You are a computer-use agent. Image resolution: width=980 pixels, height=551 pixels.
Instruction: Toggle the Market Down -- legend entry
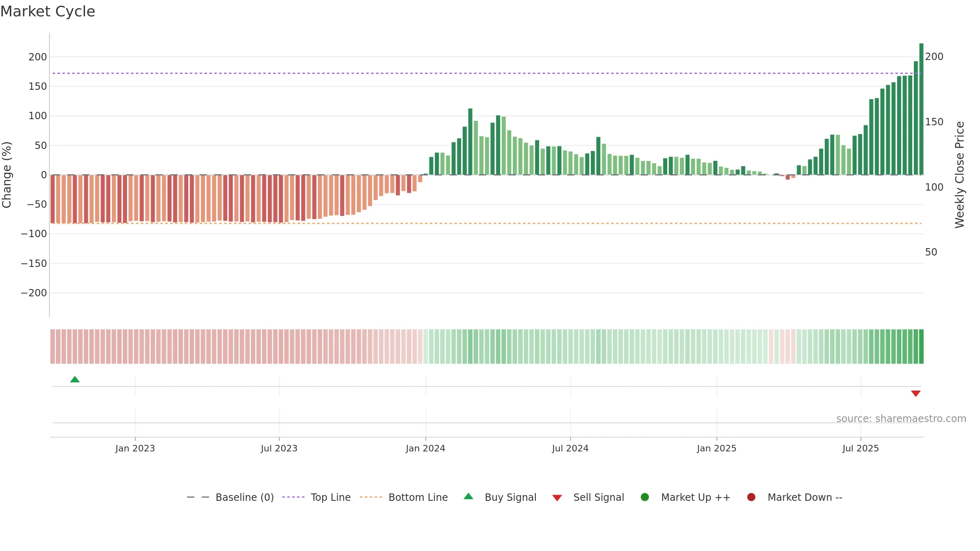[795, 498]
